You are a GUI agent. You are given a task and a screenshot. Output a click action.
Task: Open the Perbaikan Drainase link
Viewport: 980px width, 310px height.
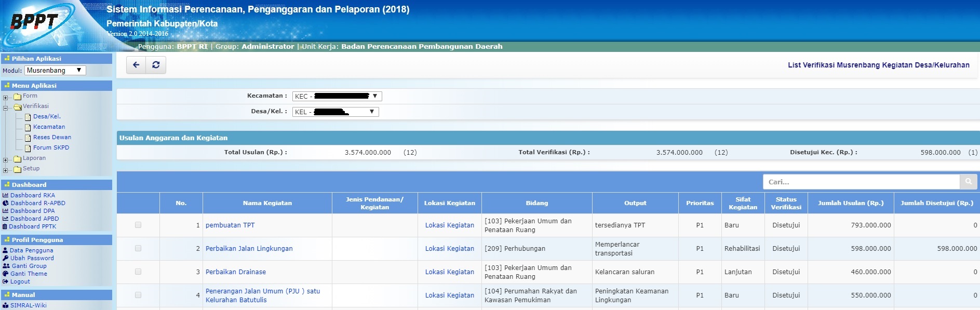pyautogui.click(x=236, y=272)
